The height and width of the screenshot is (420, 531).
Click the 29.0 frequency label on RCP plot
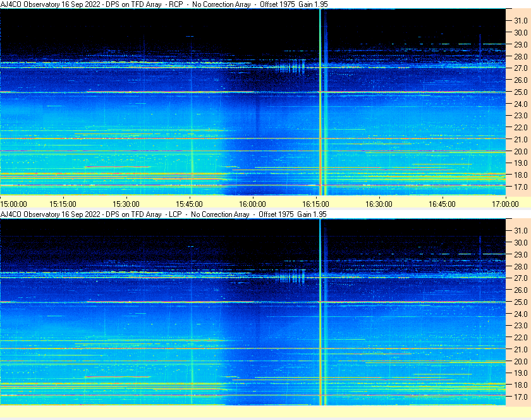coord(521,44)
